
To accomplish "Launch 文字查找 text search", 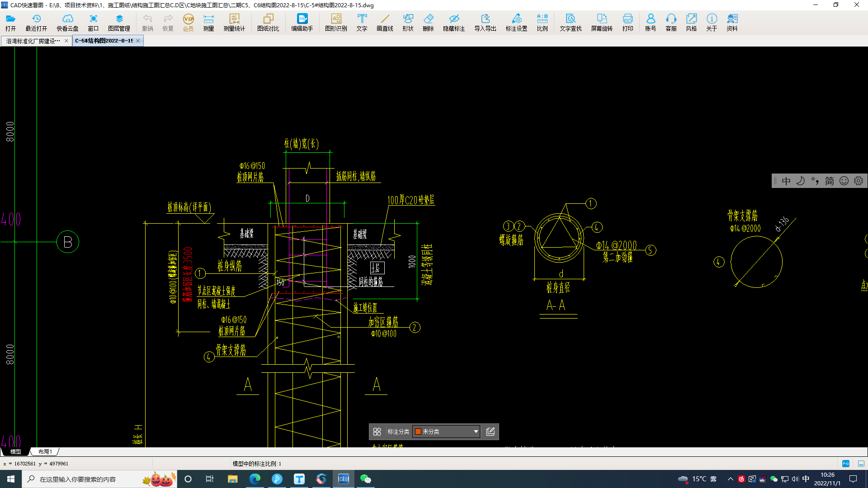I will click(x=571, y=22).
